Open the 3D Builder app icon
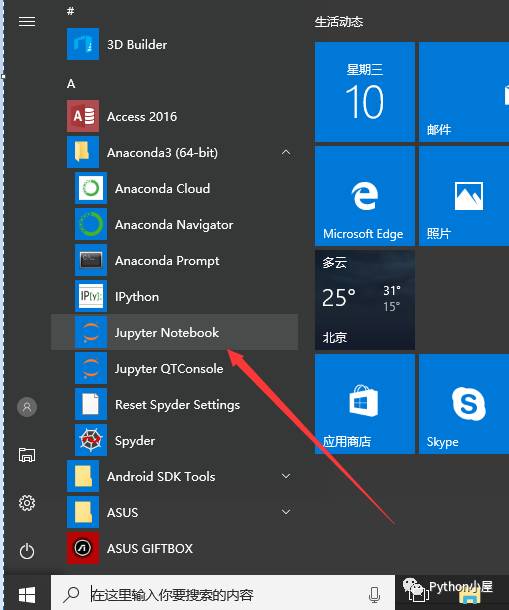The width and height of the screenshot is (509, 610). 82,44
